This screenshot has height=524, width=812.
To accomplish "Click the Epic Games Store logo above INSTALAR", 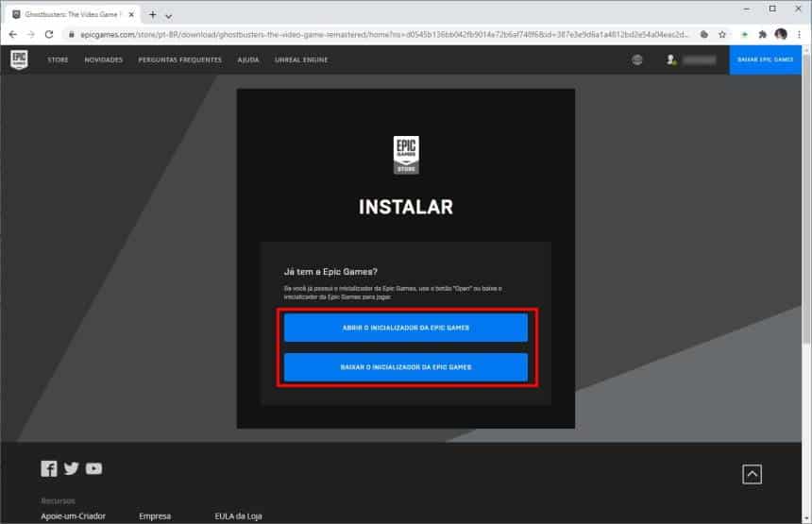I will 406,155.
